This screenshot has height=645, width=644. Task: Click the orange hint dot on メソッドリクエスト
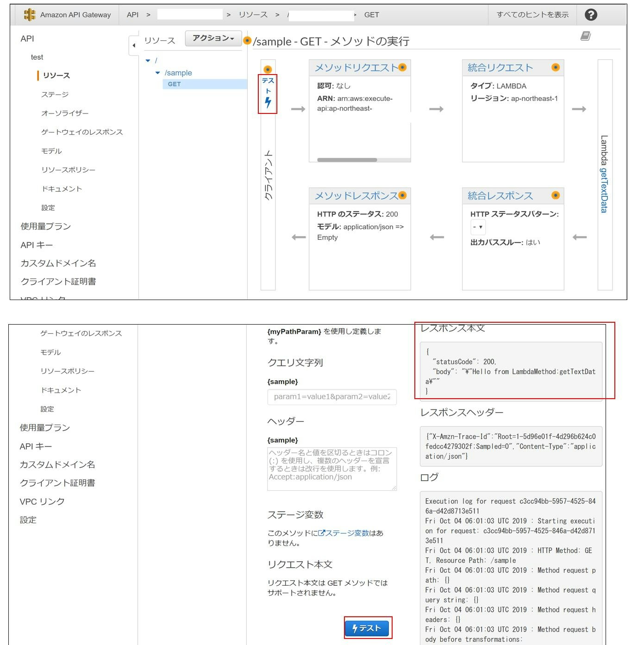pyautogui.click(x=402, y=68)
